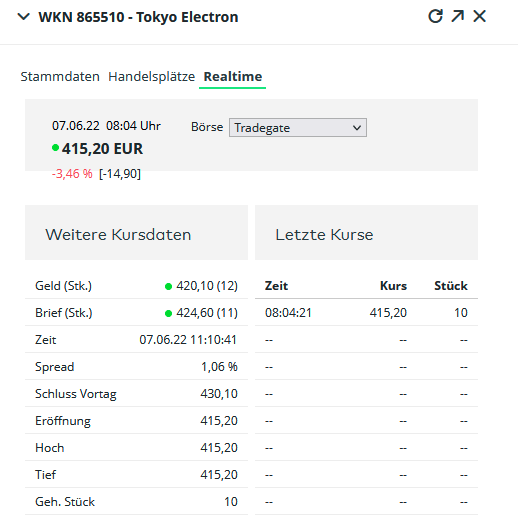Open the Börse Tradegate dropdown
The height and width of the screenshot is (524, 518).
click(297, 127)
